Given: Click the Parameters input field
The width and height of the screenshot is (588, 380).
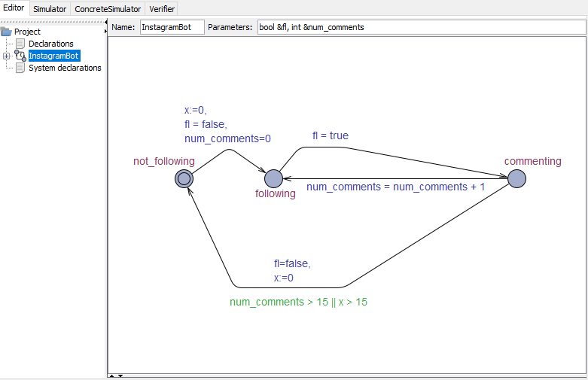Looking at the screenshot, I should coord(420,27).
